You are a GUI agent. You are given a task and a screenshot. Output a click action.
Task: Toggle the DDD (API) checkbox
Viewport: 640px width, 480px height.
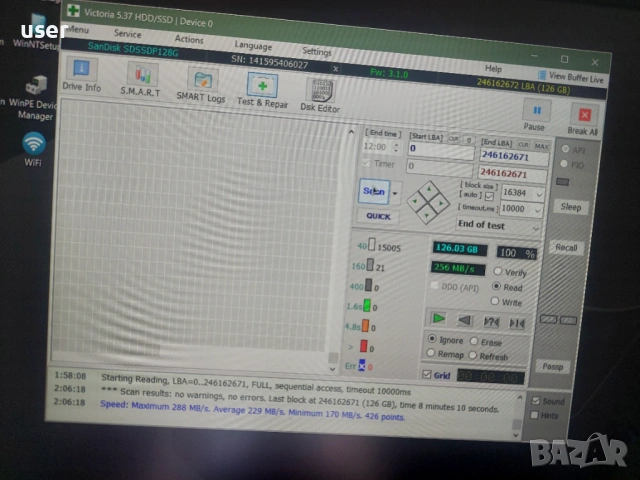pyautogui.click(x=435, y=285)
